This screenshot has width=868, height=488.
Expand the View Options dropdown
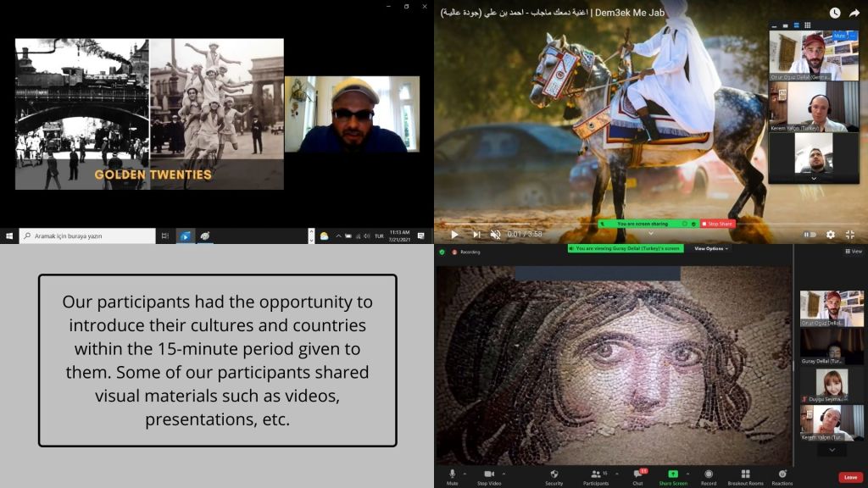point(710,249)
